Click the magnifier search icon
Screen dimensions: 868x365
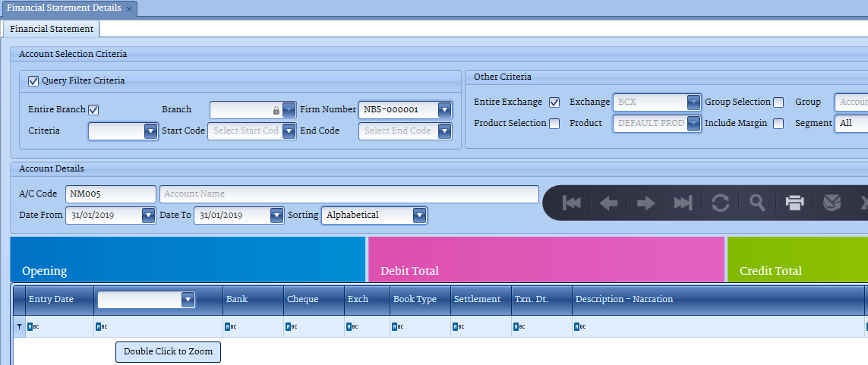pyautogui.click(x=757, y=203)
